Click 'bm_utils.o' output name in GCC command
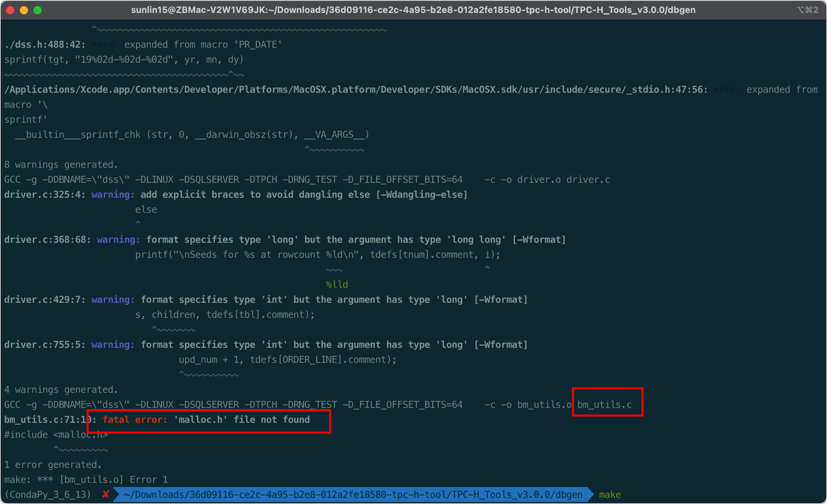Image resolution: width=827 pixels, height=504 pixels. coord(545,404)
